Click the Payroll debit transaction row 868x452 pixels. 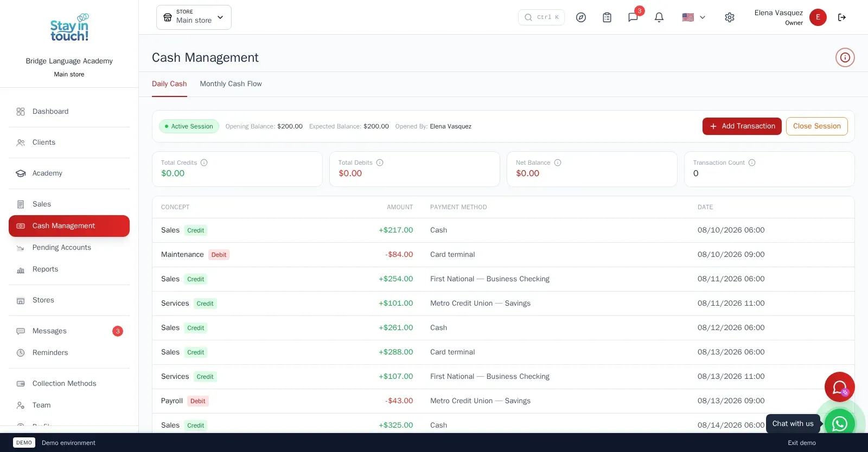coord(503,401)
